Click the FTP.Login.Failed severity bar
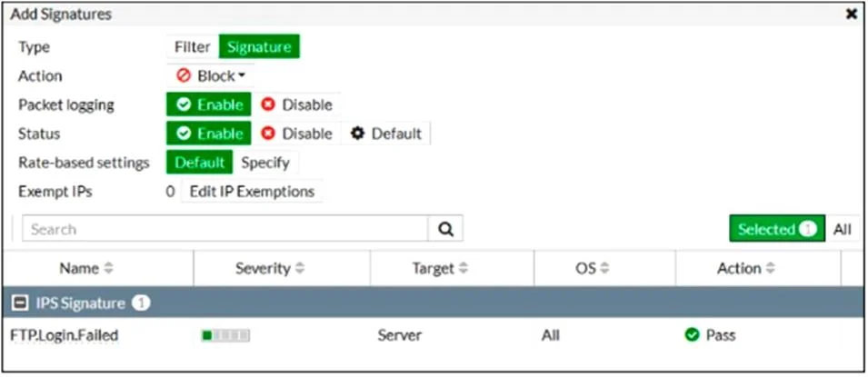The image size is (868, 377). point(225,335)
